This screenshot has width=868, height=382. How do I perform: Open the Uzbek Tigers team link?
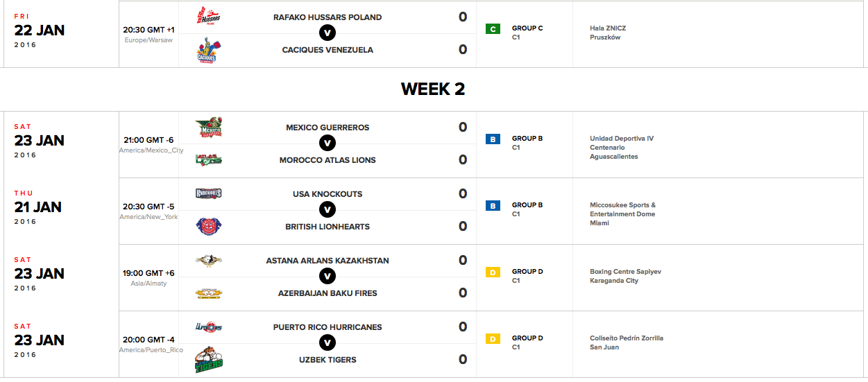pos(327,360)
